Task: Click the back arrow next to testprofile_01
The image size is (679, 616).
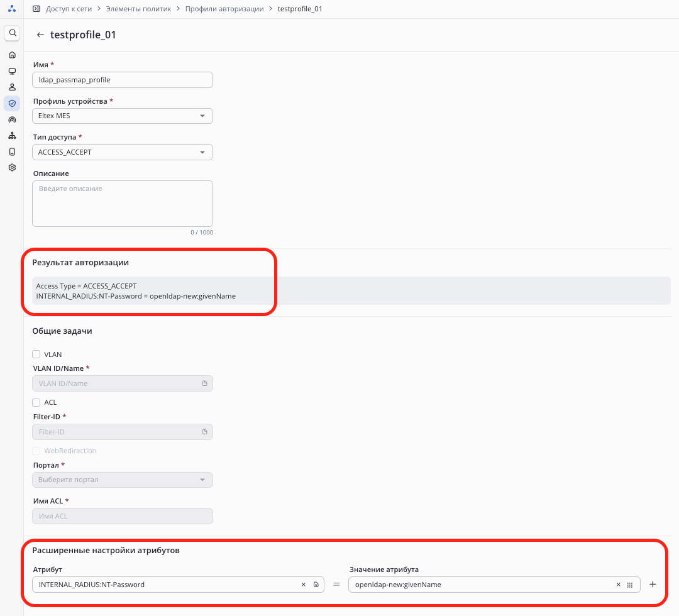Action: tap(40, 35)
